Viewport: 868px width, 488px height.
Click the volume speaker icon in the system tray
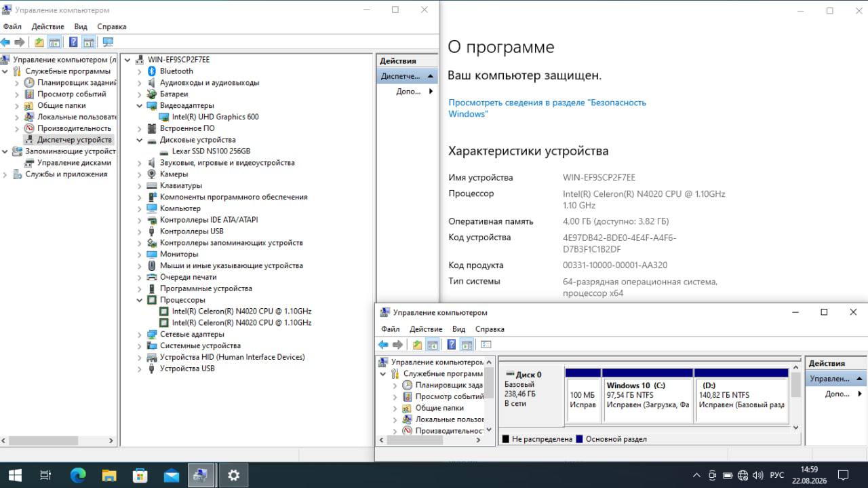pyautogui.click(x=757, y=475)
